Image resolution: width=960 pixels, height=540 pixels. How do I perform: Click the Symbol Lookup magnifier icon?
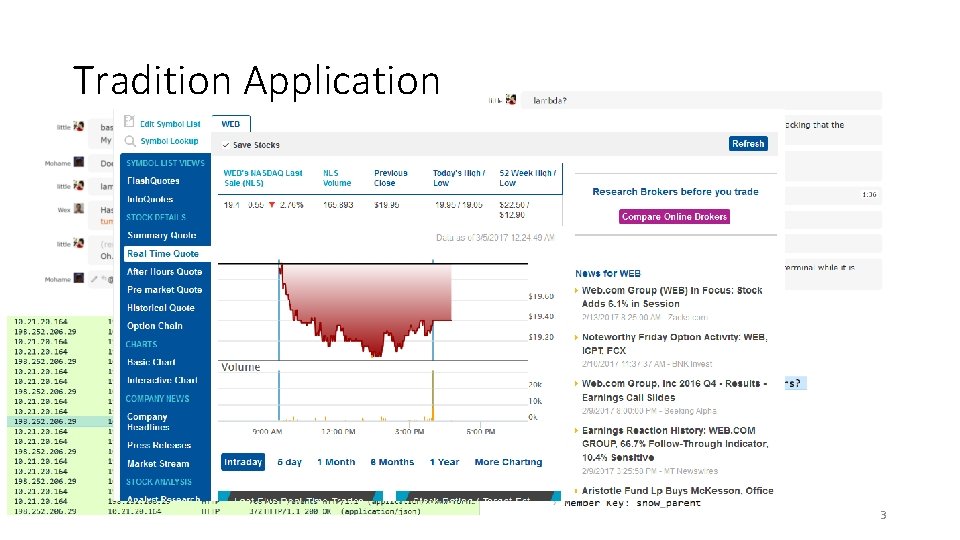(x=130, y=141)
